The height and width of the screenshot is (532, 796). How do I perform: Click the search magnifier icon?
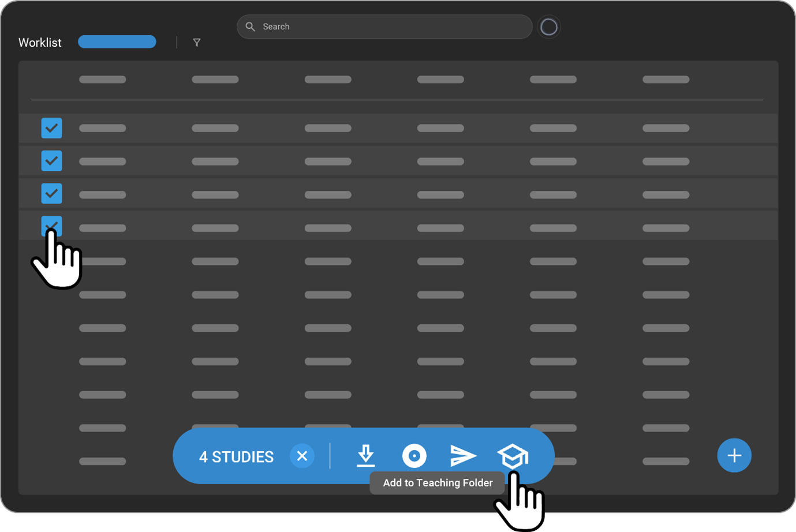point(250,27)
